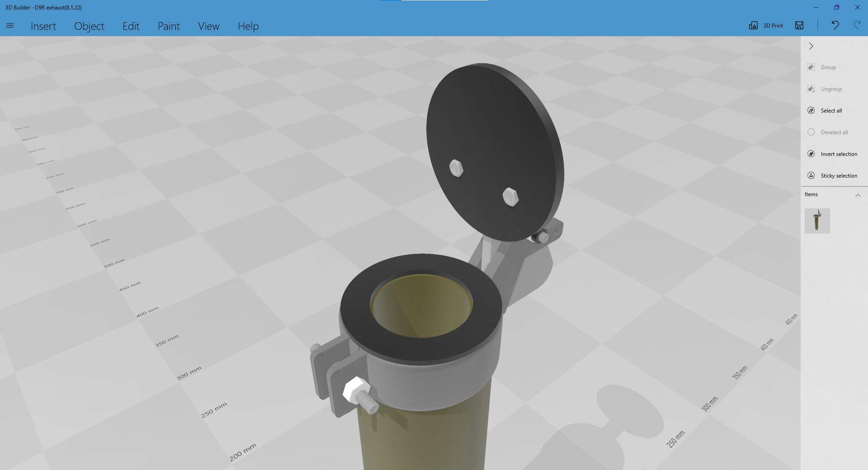Collapse the Items section
The width and height of the screenshot is (868, 470).
[x=858, y=195]
